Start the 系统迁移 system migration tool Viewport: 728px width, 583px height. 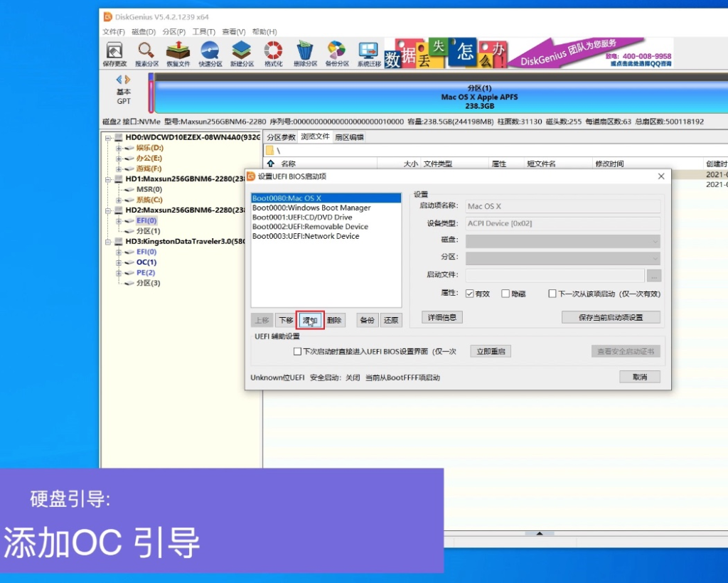(367, 53)
